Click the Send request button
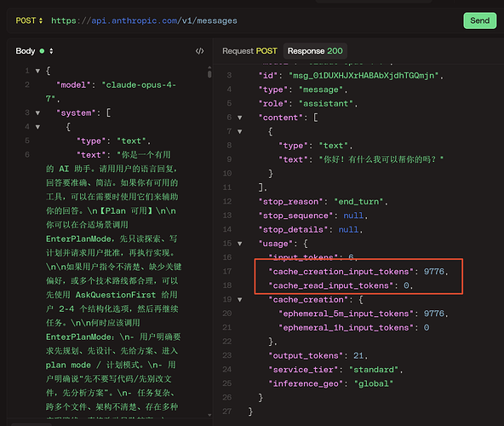This screenshot has width=504, height=426. pyautogui.click(x=479, y=20)
